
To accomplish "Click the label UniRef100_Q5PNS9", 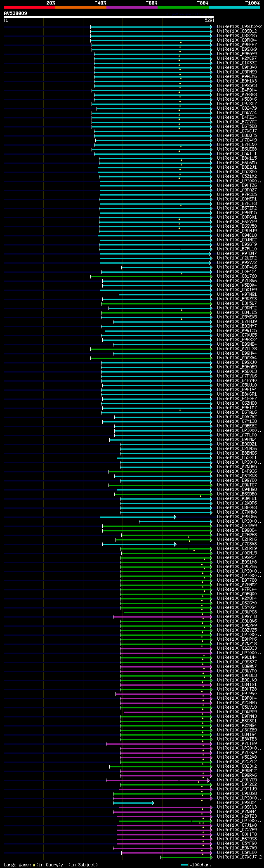I will [237, 72].
